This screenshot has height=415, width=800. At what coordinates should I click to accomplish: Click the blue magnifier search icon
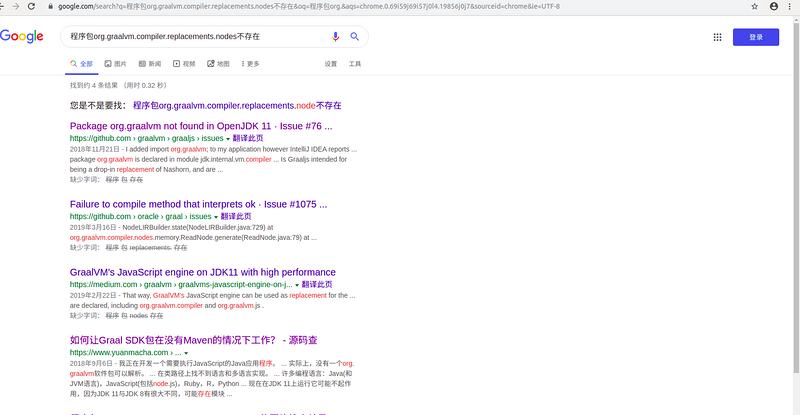[354, 36]
